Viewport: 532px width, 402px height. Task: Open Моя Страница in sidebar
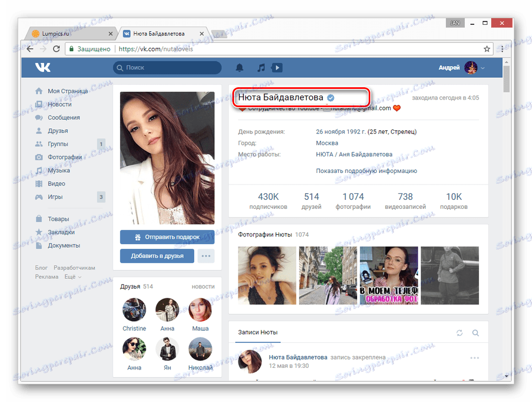pos(67,91)
